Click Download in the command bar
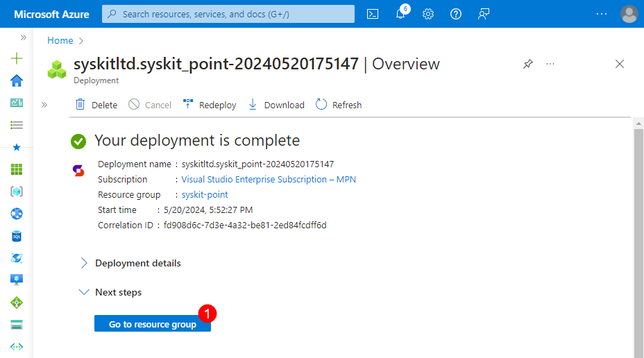 pos(276,105)
